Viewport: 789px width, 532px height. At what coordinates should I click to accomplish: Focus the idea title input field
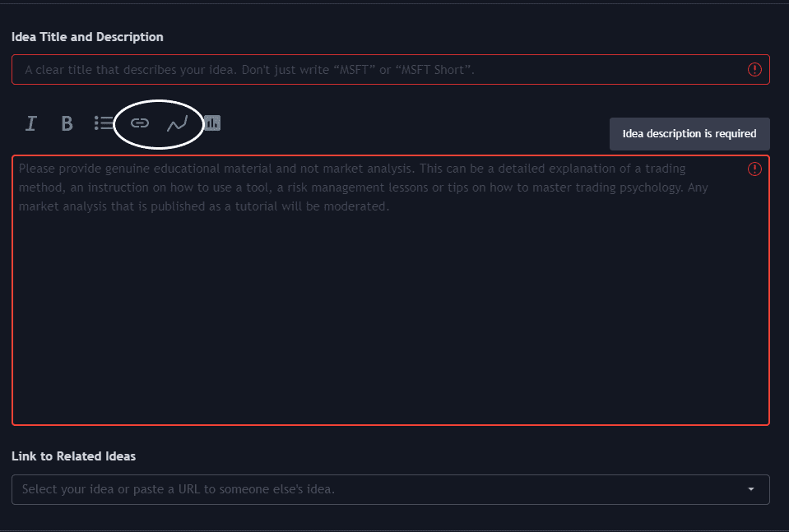point(391,69)
